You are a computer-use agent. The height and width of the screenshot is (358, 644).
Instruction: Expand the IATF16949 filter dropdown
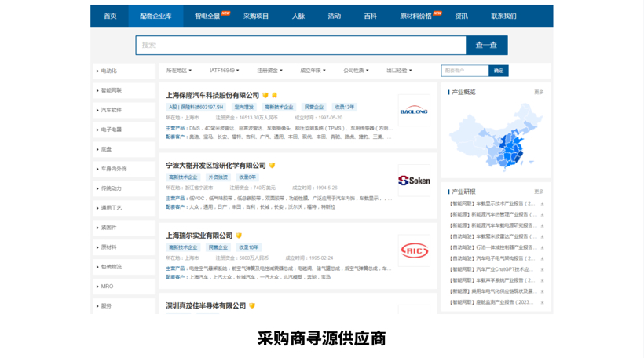tap(224, 71)
